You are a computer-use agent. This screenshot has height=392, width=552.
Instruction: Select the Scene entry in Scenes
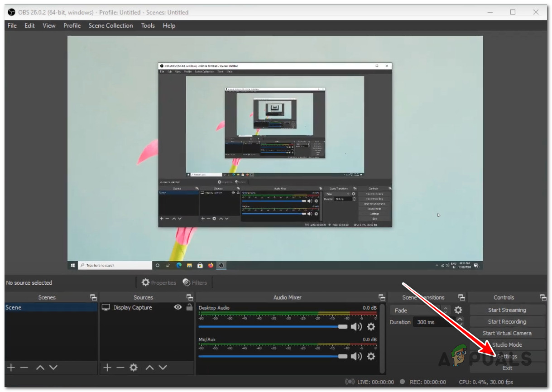coord(51,307)
